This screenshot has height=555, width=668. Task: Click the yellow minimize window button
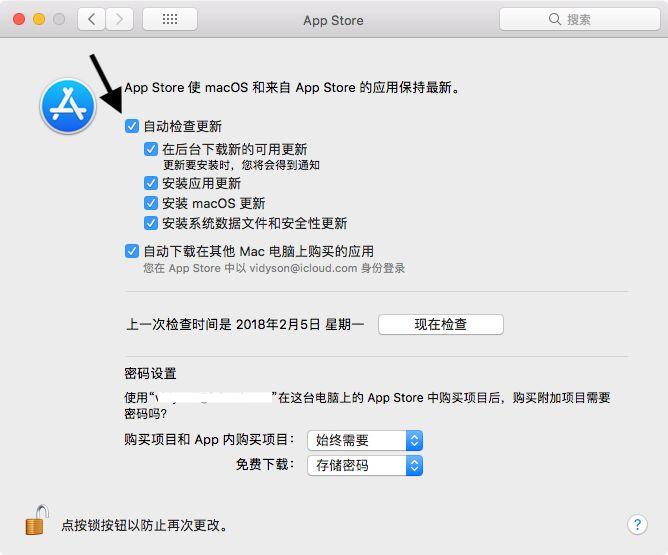[x=39, y=19]
